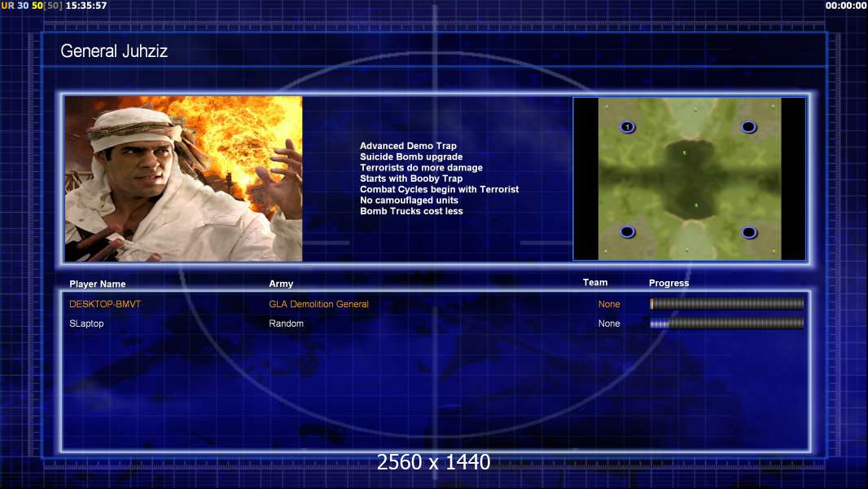The height and width of the screenshot is (489, 868).
Task: Click 'No camouflaged units' text
Action: [x=409, y=200]
